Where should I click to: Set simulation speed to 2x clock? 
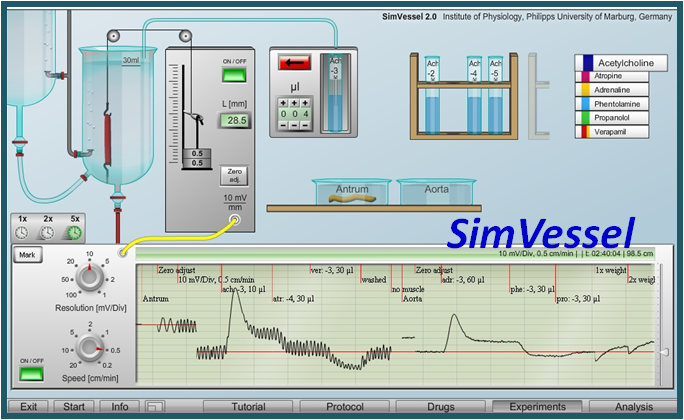point(47,232)
